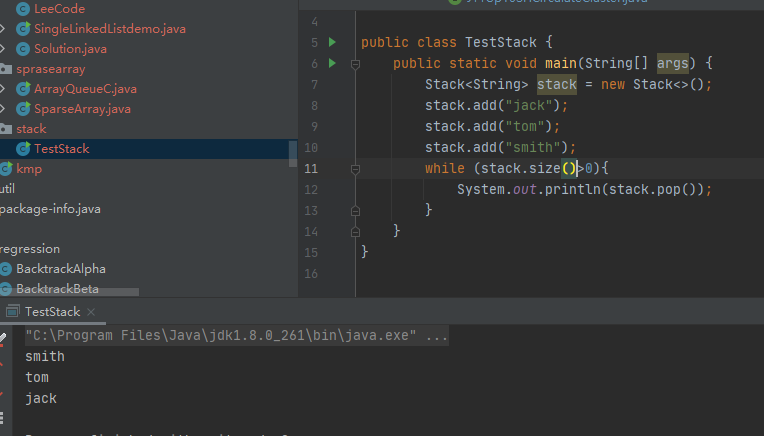Expand SparseArray.java tree node

coord(2,109)
